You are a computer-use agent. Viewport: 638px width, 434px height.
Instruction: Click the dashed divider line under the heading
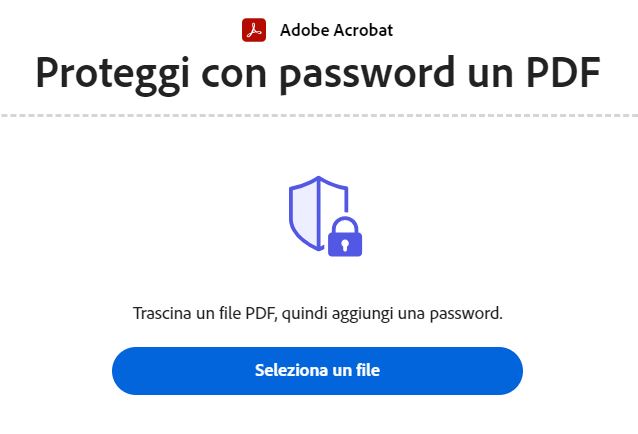(x=319, y=116)
